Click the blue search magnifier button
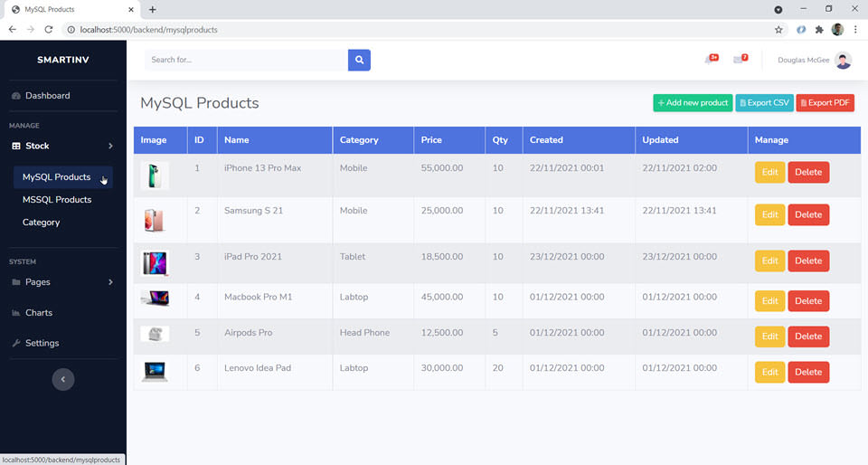This screenshot has width=868, height=465. point(359,60)
